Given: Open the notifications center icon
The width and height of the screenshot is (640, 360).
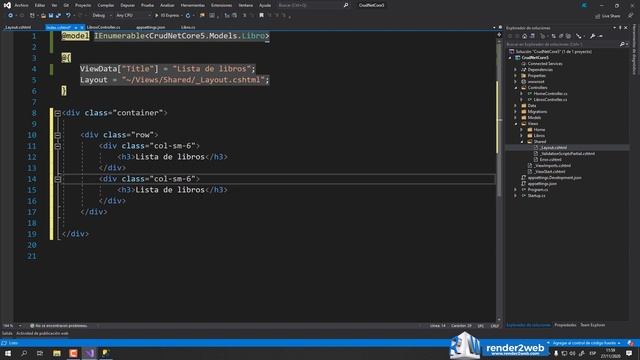Looking at the screenshot, I should coord(629,353).
